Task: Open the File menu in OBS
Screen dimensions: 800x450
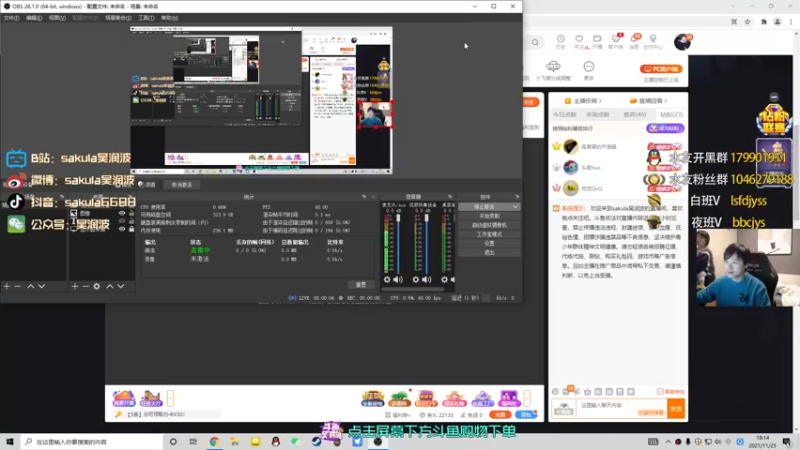Action: tap(11, 18)
